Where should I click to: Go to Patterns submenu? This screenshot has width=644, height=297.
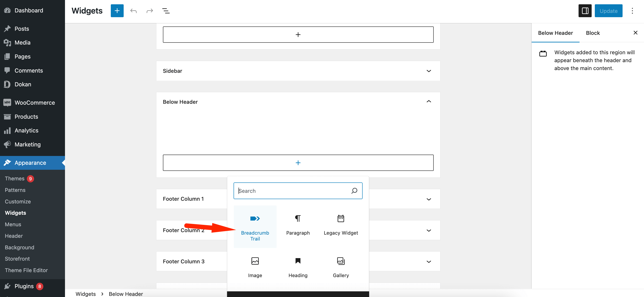tap(15, 190)
